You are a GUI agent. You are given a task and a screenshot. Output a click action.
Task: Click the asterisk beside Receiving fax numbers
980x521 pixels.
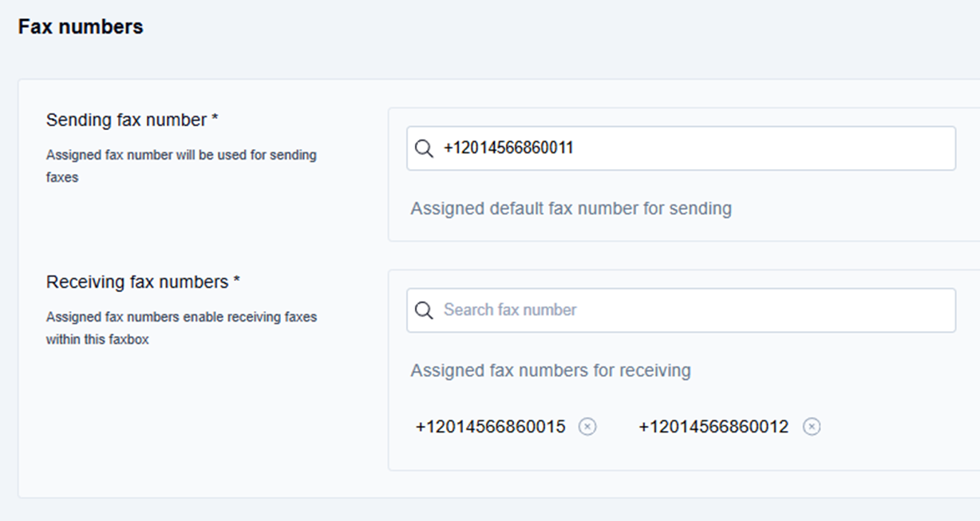click(236, 282)
